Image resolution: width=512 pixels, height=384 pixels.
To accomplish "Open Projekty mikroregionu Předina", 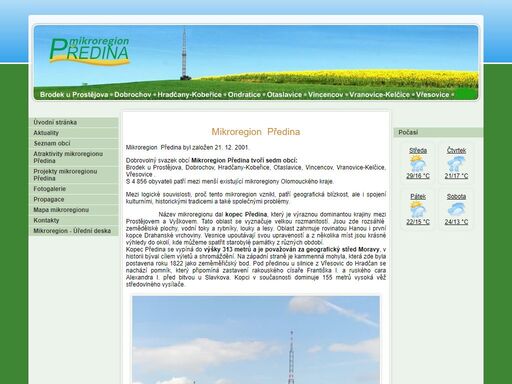I will coord(74,175).
